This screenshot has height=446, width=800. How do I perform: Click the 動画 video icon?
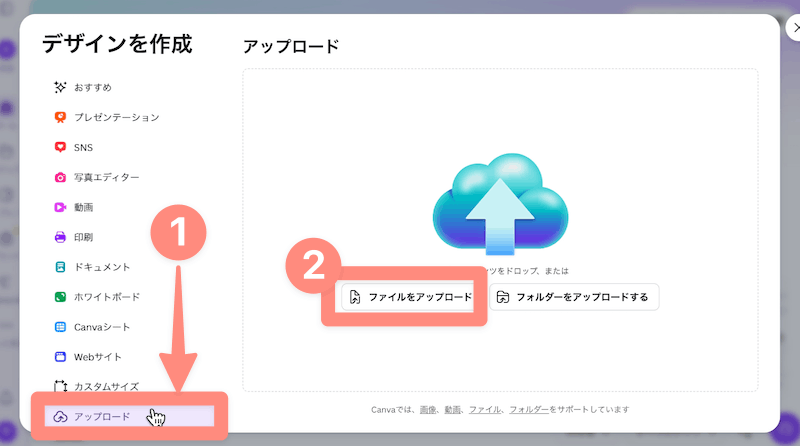point(60,207)
